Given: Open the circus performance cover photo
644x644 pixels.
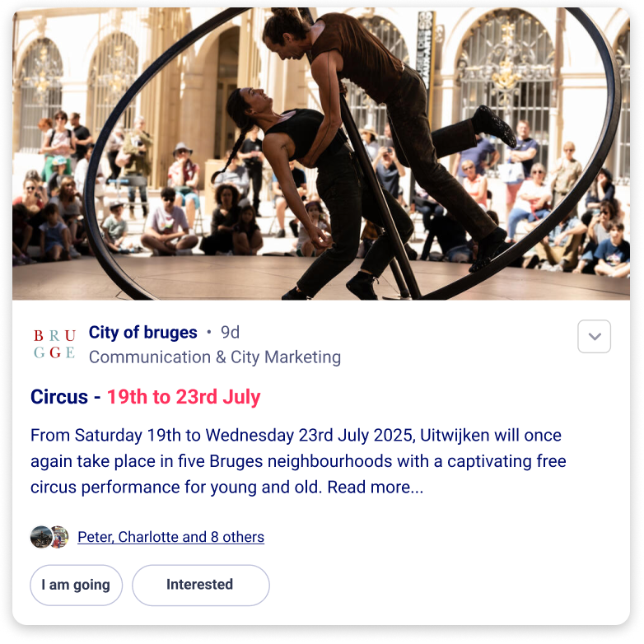Looking at the screenshot, I should click(x=321, y=154).
